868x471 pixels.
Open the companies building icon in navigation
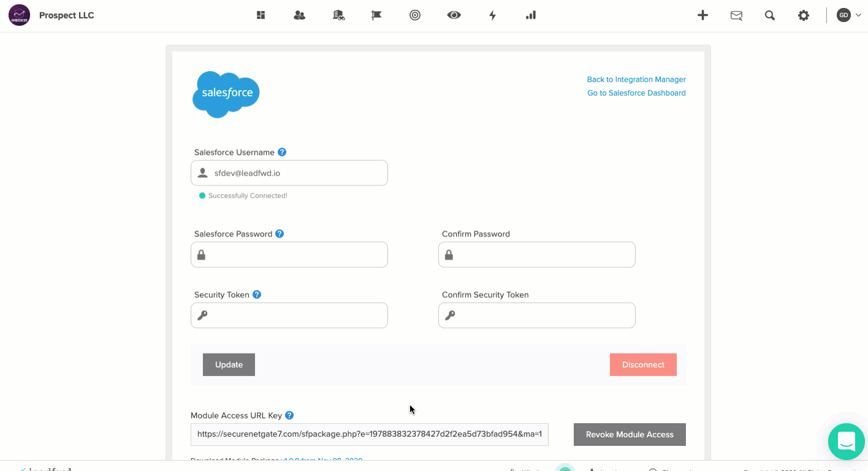point(338,15)
